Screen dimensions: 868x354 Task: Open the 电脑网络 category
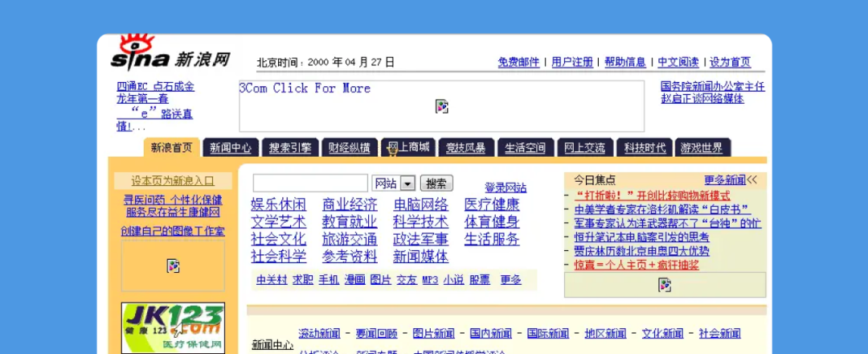[x=420, y=204]
